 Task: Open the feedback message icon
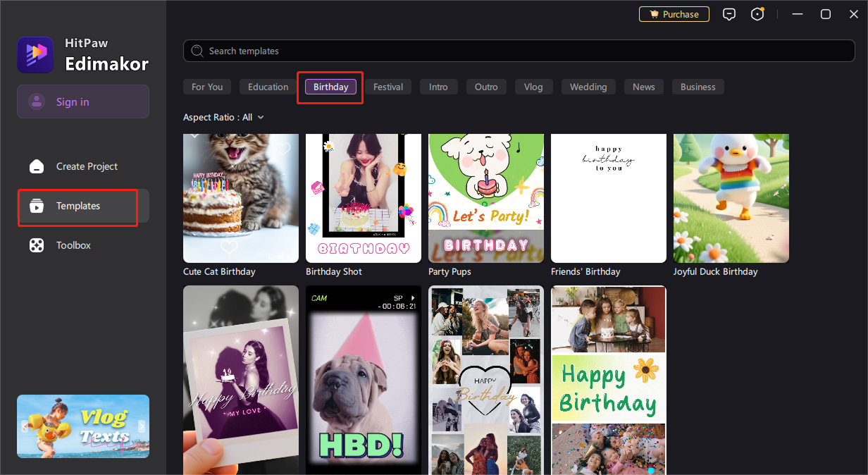coord(729,14)
